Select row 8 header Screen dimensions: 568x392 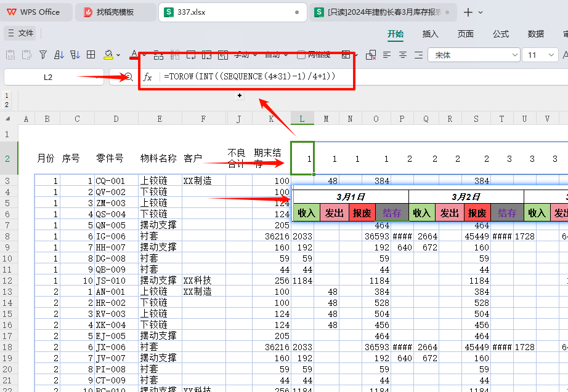7,236
